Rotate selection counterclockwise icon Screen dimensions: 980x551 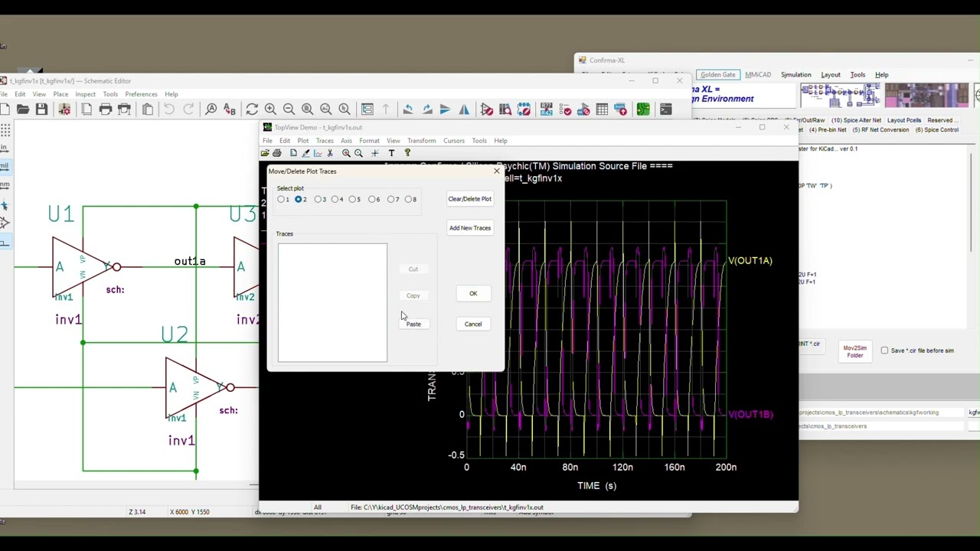pyautogui.click(x=408, y=109)
